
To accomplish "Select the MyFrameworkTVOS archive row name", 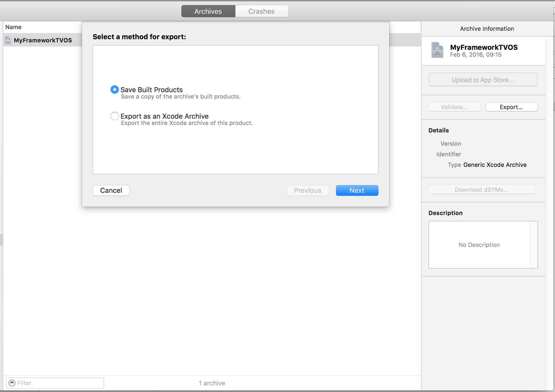I will [43, 40].
